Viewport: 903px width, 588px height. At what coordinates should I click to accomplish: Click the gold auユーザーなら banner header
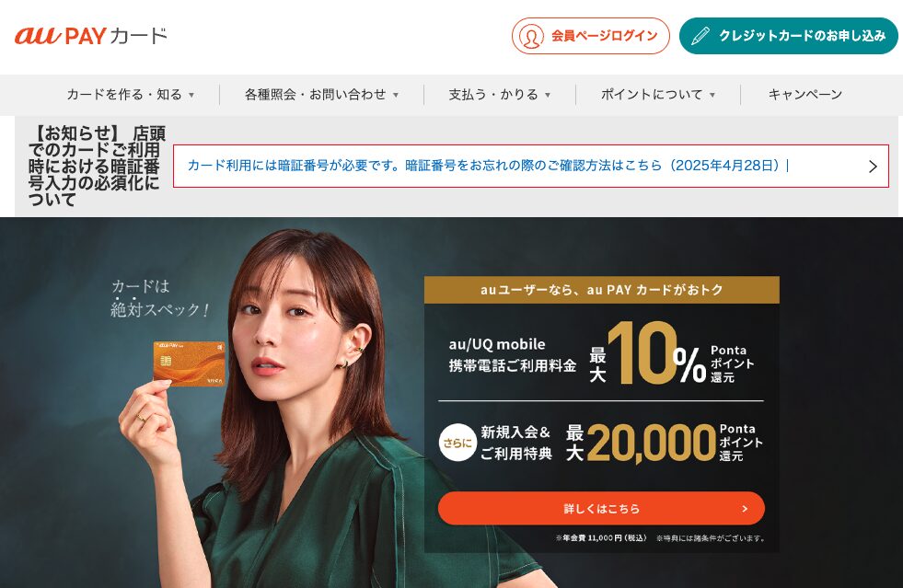click(602, 290)
